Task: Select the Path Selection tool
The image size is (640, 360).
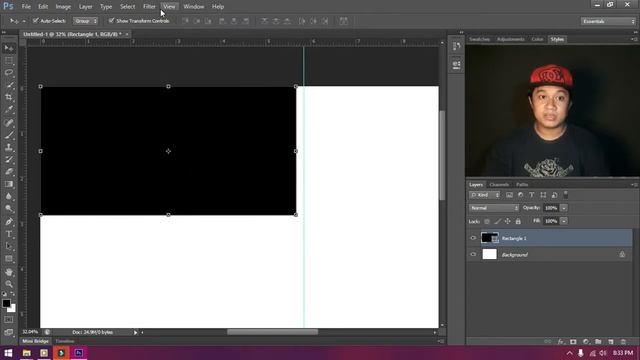Action: [9, 247]
